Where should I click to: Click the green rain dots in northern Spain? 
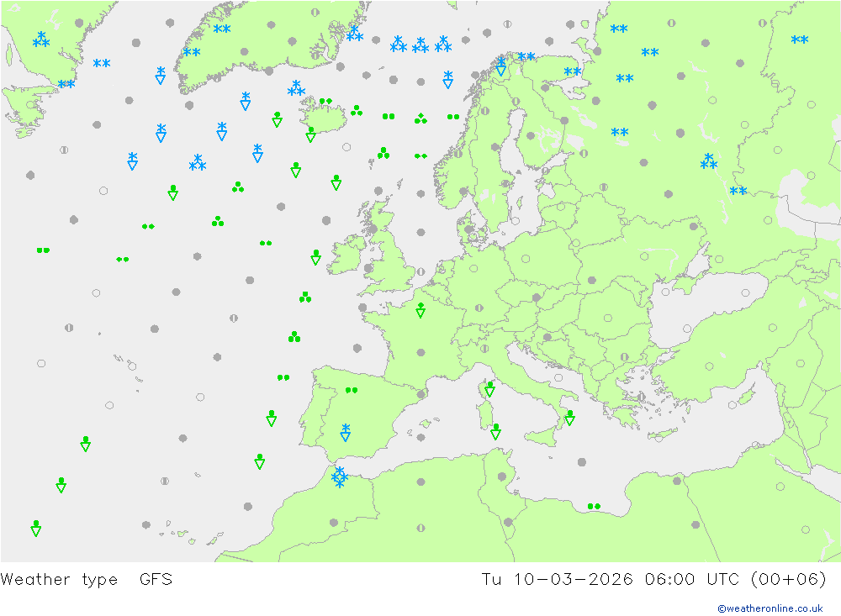(x=352, y=390)
